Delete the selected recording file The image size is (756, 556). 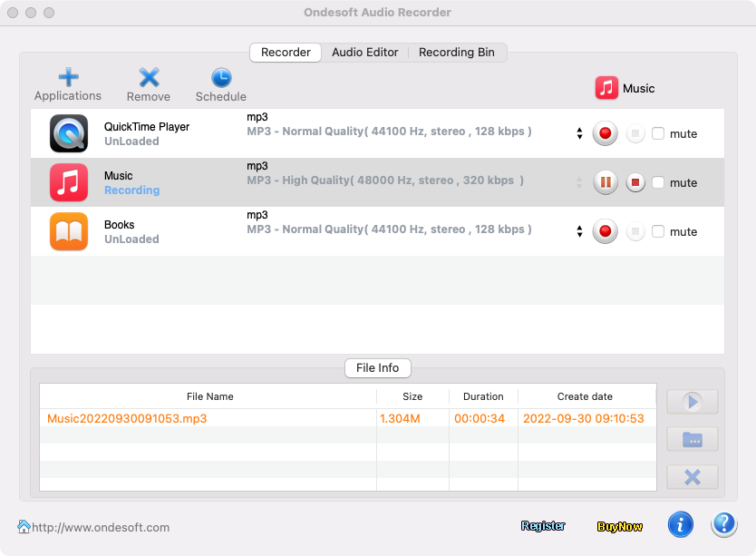coord(693,477)
